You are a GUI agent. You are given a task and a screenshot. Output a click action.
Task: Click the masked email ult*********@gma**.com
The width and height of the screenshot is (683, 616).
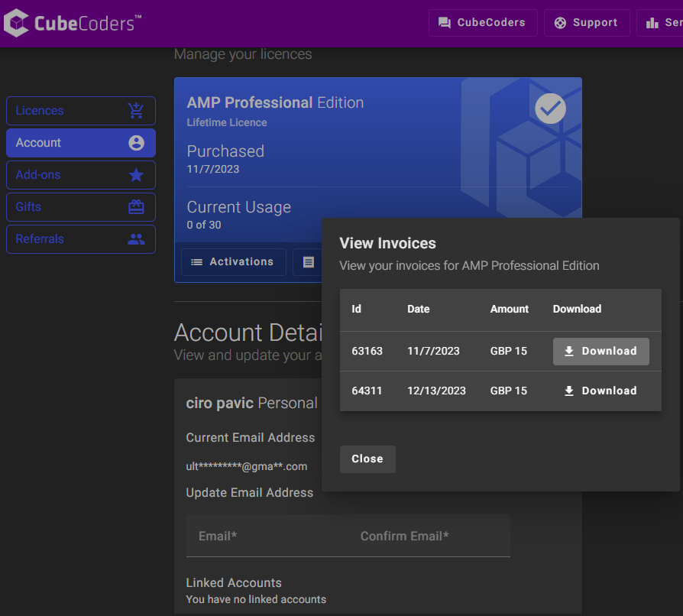click(x=247, y=466)
